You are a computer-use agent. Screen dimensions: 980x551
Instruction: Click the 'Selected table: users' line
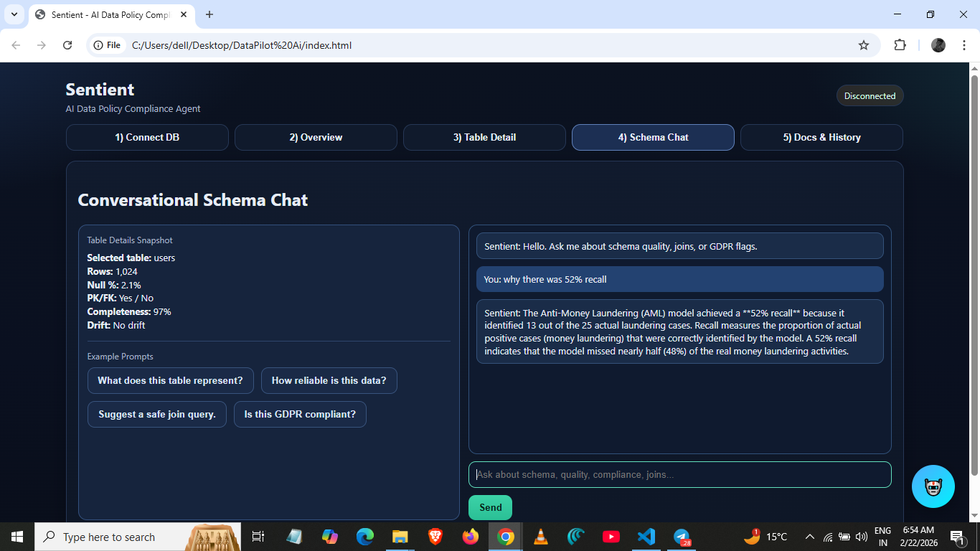[131, 258]
